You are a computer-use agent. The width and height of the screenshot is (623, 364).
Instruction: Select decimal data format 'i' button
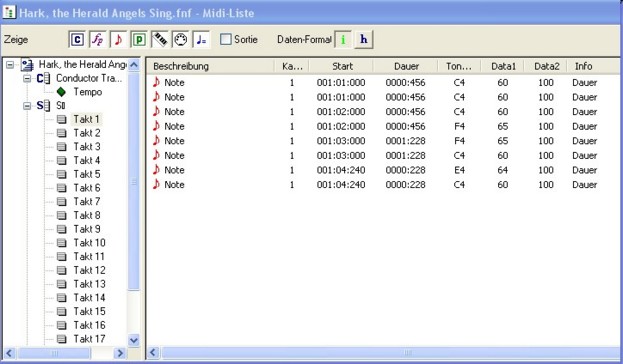pos(343,39)
